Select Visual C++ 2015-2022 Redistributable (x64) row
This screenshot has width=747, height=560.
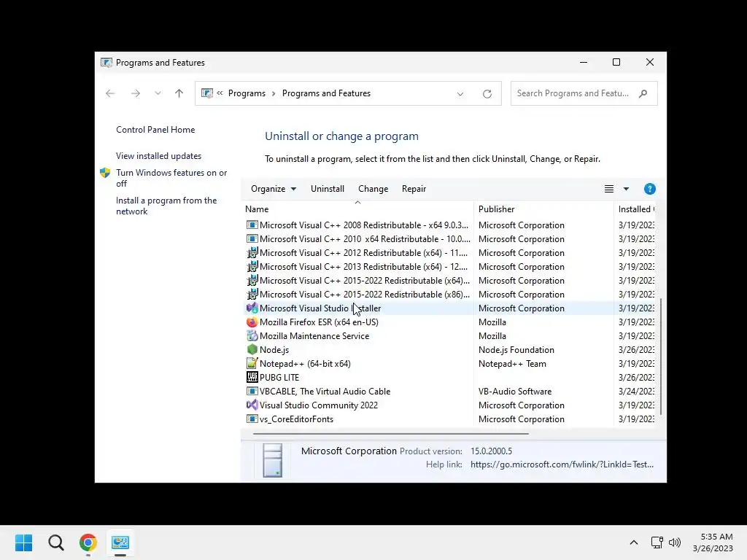pyautogui.click(x=449, y=281)
